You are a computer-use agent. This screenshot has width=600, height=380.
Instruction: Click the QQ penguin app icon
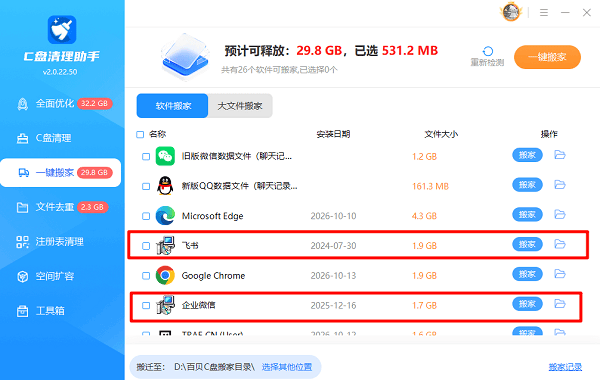(x=165, y=186)
